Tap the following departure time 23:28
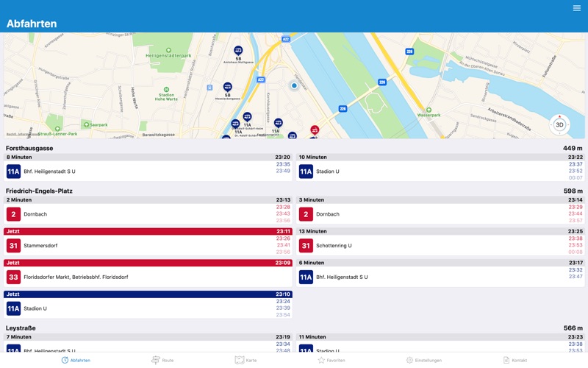 (283, 207)
